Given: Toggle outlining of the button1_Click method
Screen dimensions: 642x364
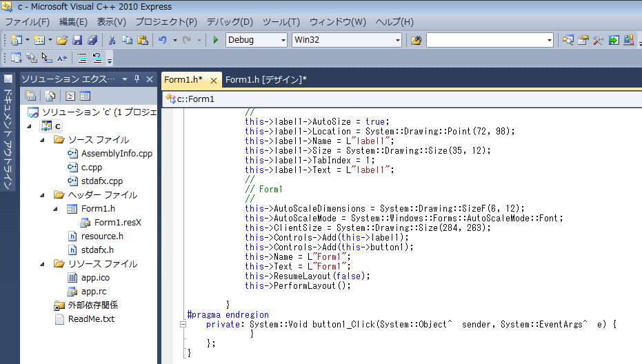Looking at the screenshot, I should (x=183, y=324).
